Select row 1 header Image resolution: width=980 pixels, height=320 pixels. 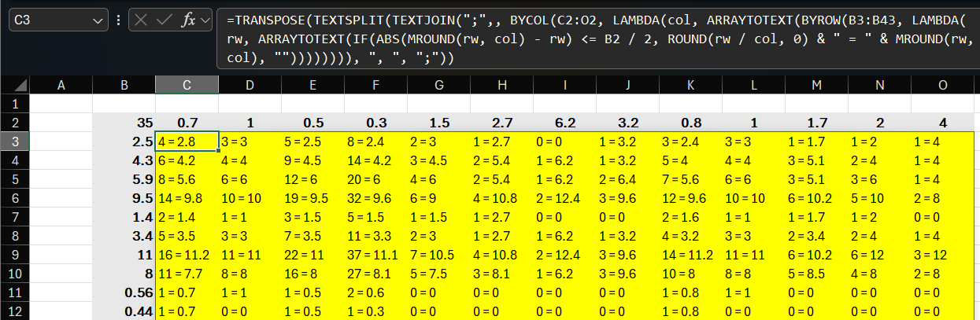click(x=15, y=103)
